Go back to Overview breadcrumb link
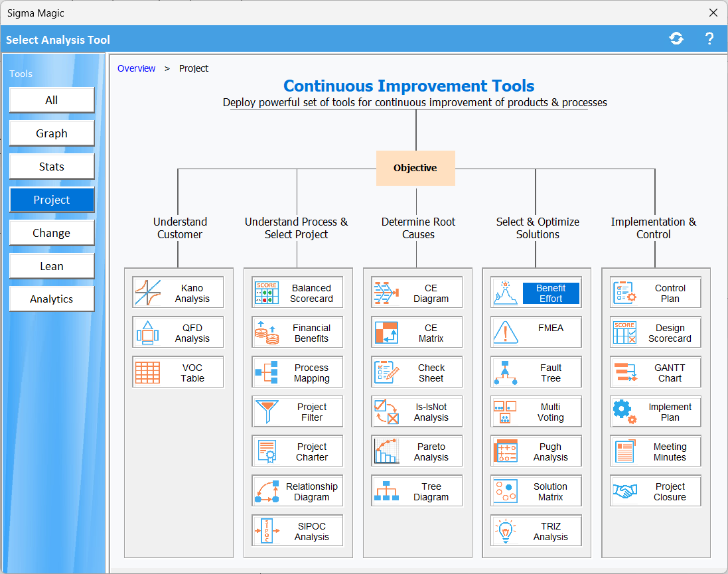Viewport: 728px width, 574px height. (136, 68)
